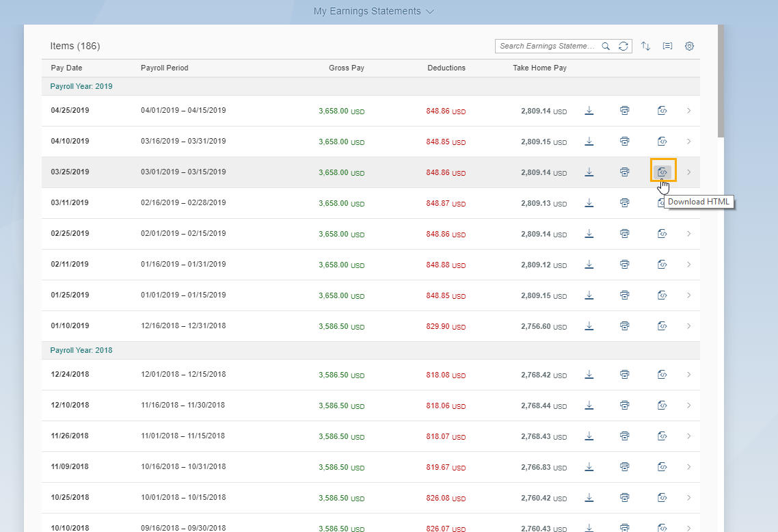This screenshot has width=778, height=532.
Task: Open the group-by settings icon
Action: pos(667,46)
